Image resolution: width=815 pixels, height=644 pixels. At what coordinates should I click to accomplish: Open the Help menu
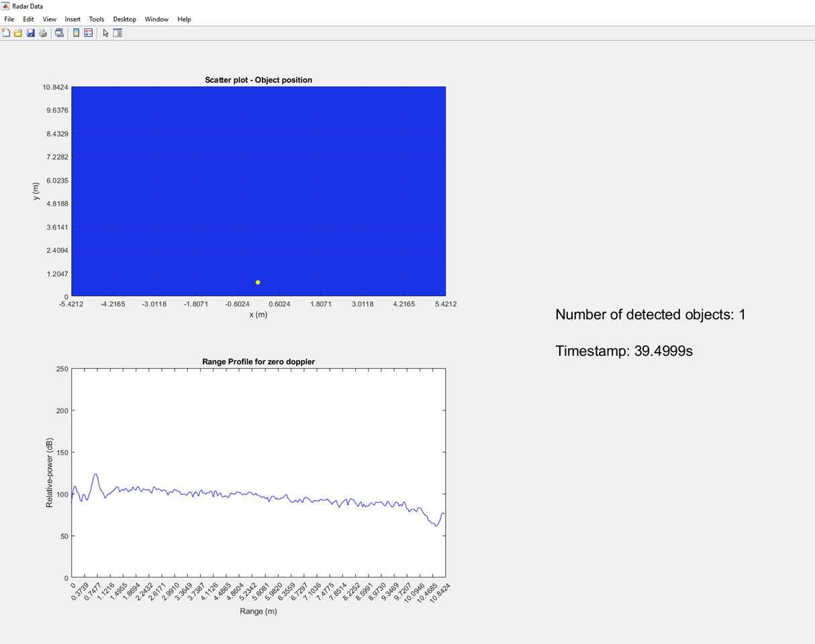tap(184, 19)
